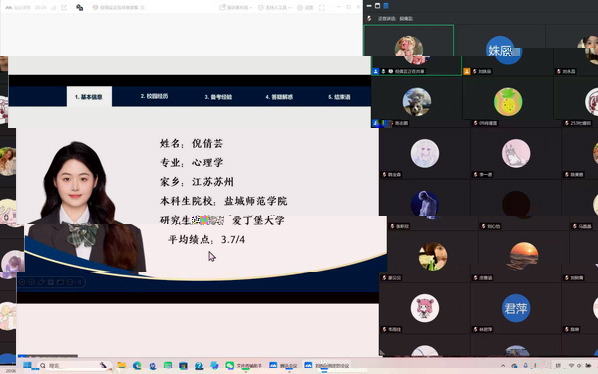Open the settings gear in meeting toolbar

tap(305, 7)
